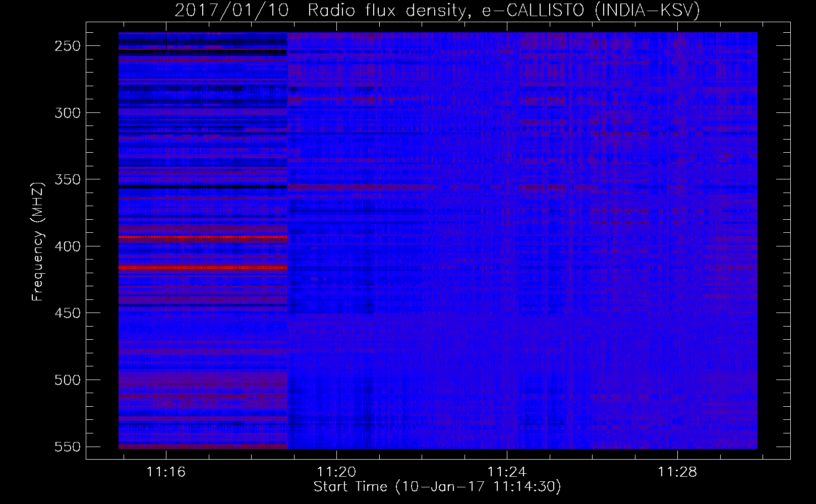Click the 'Start Time (10-Jan-17 11:14:30)' label
Viewport: 816px width, 504px height.
437,487
